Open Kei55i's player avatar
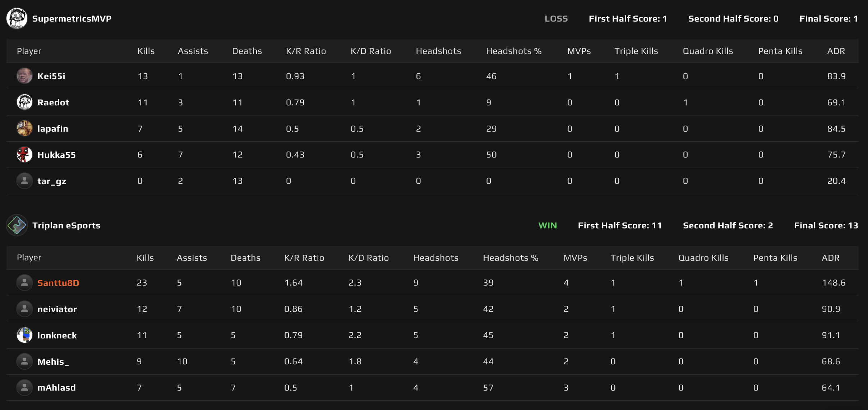 coord(24,76)
